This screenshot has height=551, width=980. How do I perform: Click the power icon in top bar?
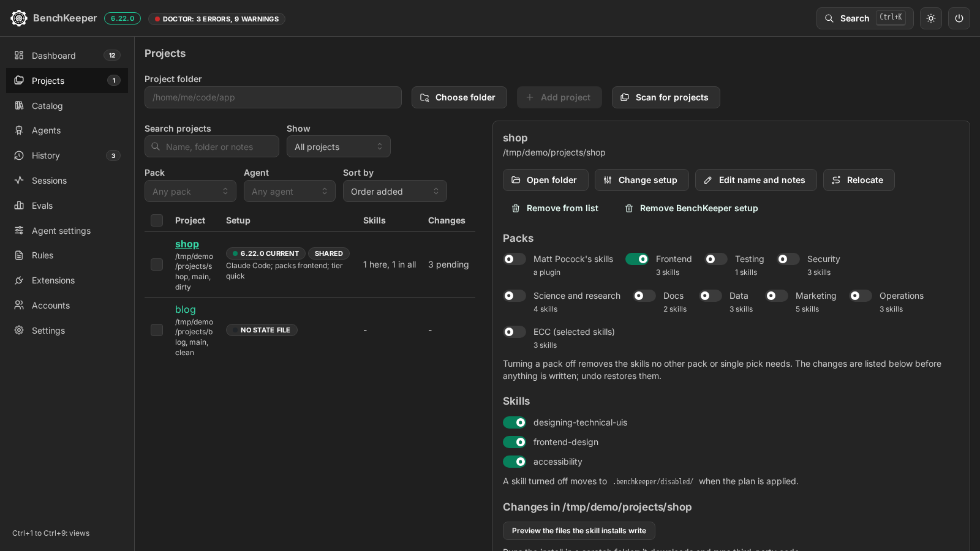[x=959, y=18]
